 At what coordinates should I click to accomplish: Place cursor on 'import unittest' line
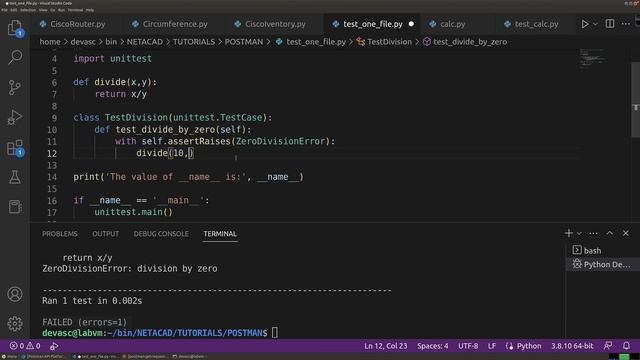(x=112, y=58)
